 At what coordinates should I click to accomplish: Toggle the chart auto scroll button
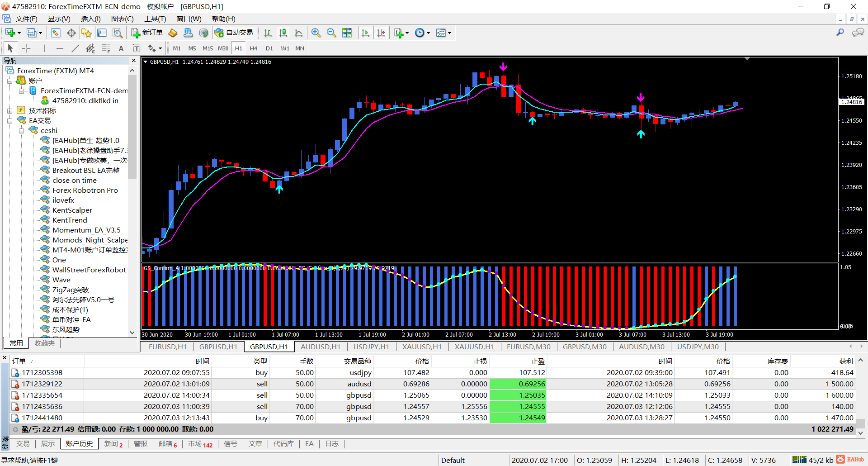(x=365, y=33)
